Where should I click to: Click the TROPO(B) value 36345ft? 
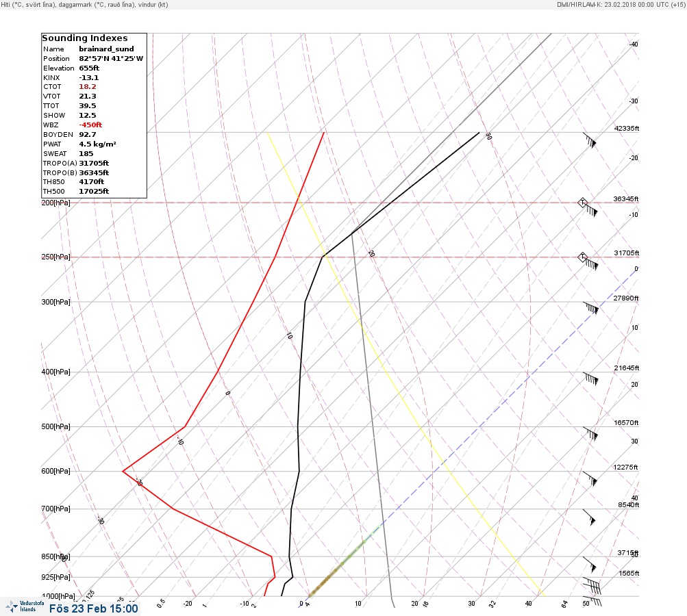[94, 173]
